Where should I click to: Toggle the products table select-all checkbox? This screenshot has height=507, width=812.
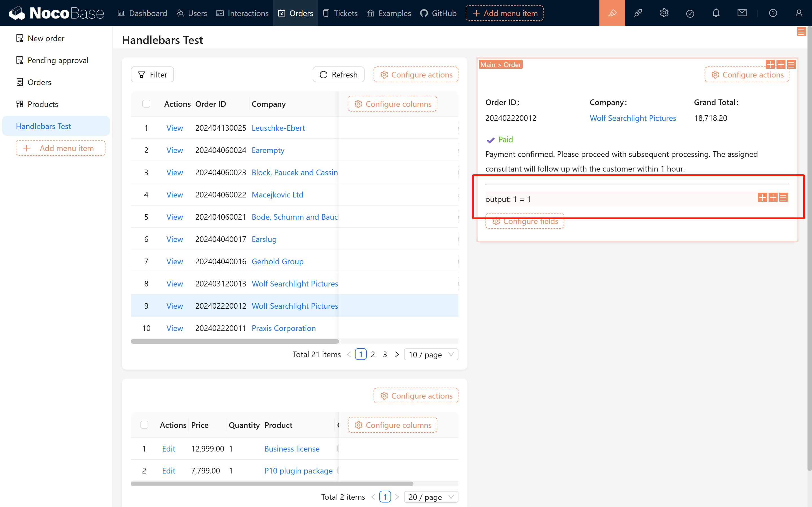144,425
